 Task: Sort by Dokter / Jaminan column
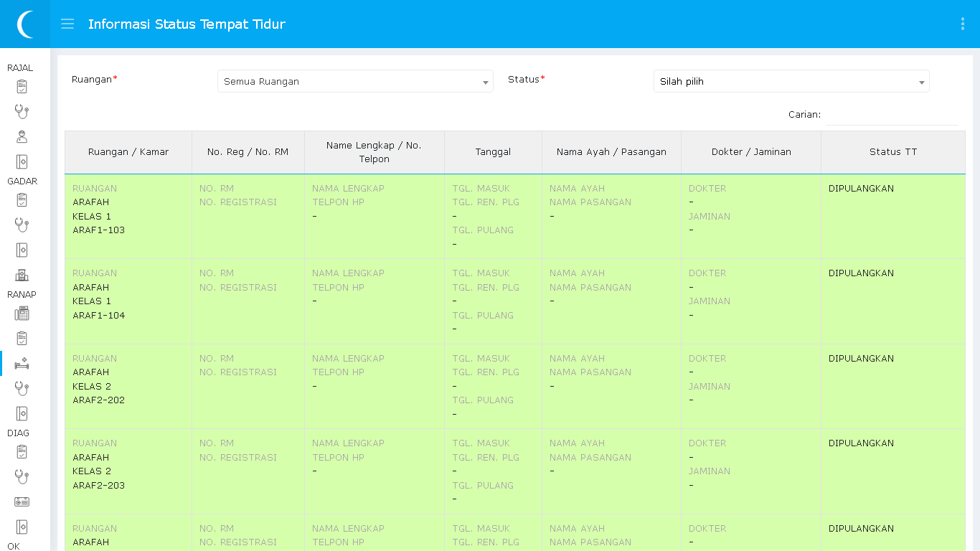click(x=751, y=152)
